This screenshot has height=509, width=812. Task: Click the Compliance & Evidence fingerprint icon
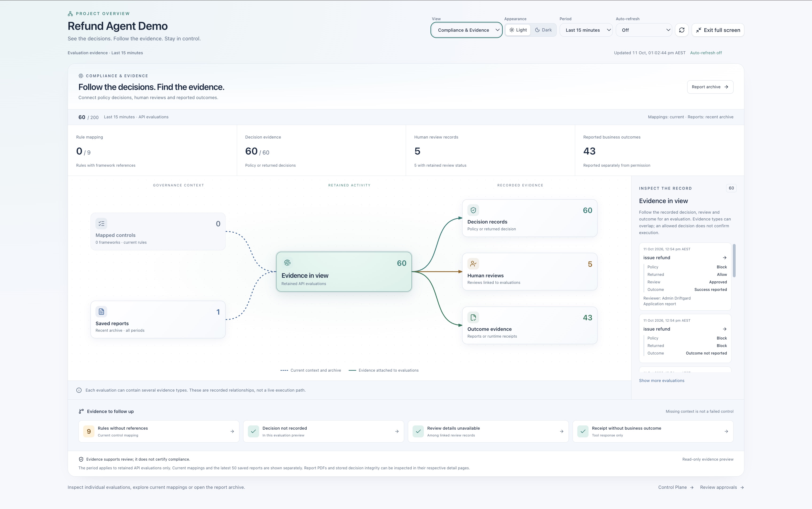[x=81, y=76]
